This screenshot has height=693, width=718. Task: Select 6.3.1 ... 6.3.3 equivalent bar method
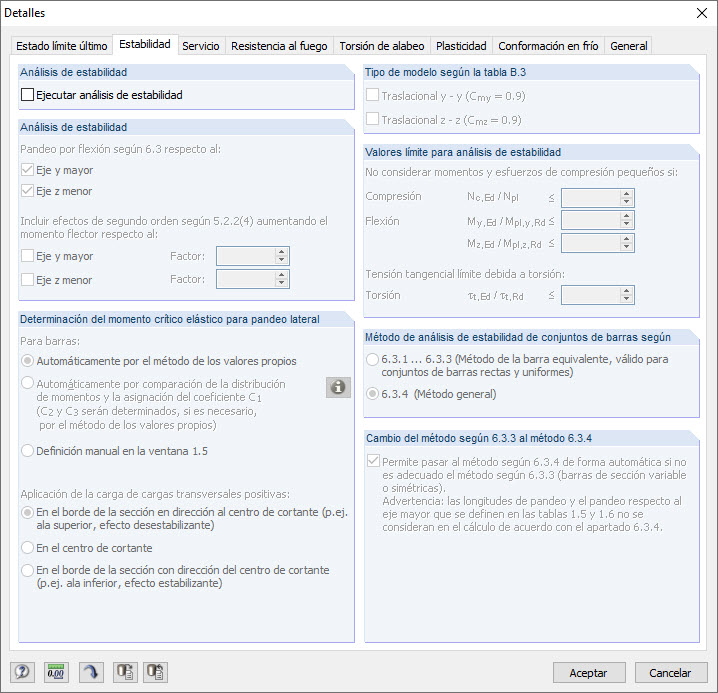(x=372, y=360)
